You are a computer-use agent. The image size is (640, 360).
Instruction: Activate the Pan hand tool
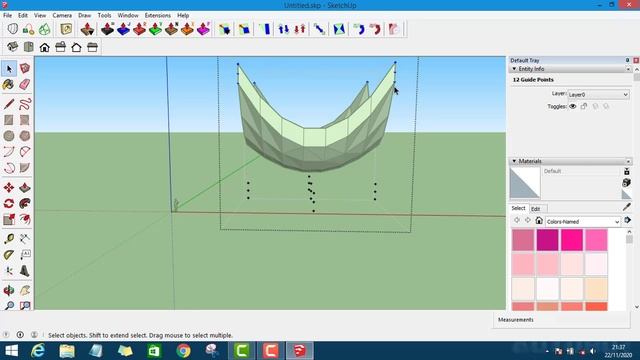coord(25,290)
